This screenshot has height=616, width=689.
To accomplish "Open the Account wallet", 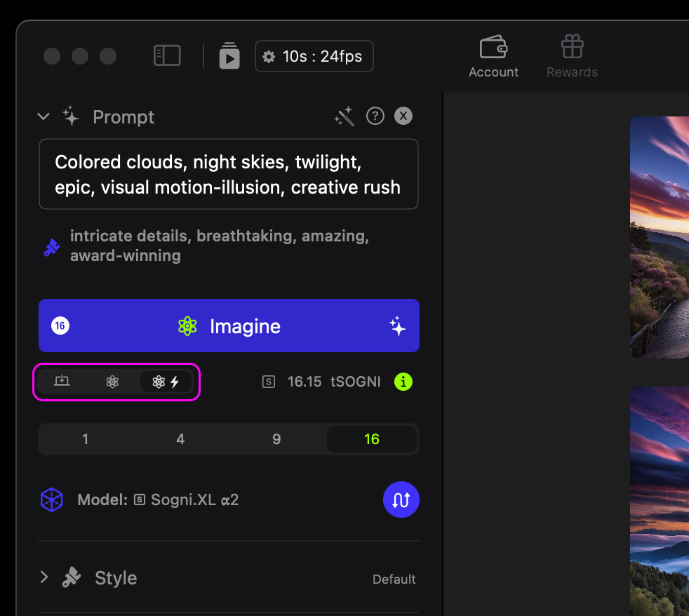I will point(493,57).
